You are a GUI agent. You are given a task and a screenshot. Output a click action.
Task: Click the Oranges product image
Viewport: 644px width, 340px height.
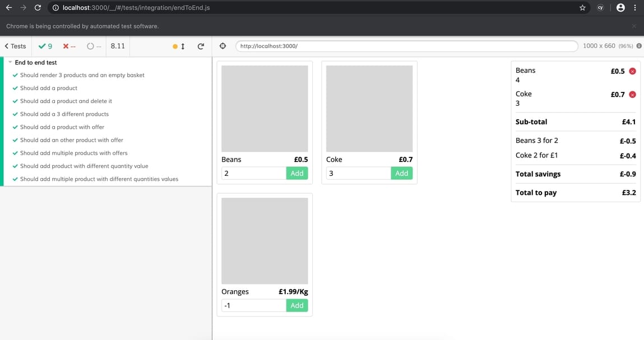pyautogui.click(x=265, y=241)
